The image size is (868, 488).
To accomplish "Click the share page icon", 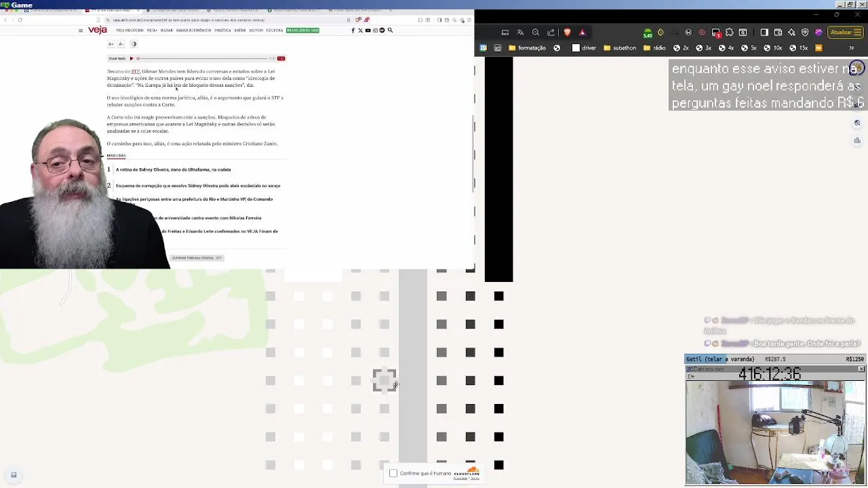I will click(551, 32).
